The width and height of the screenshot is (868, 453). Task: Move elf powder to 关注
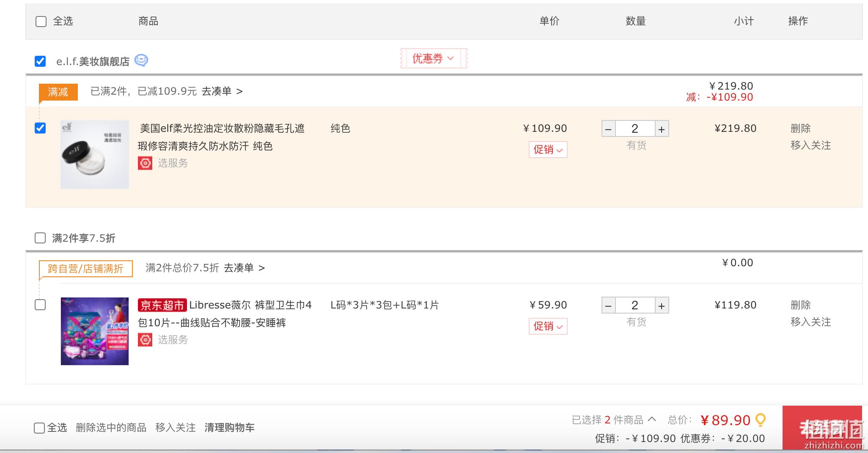pyautogui.click(x=811, y=145)
